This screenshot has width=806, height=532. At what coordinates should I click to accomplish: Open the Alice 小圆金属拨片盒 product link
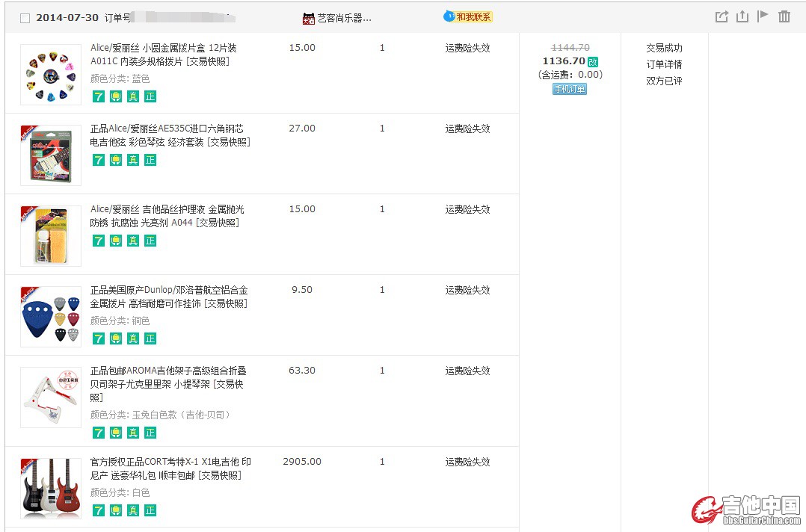pos(164,55)
